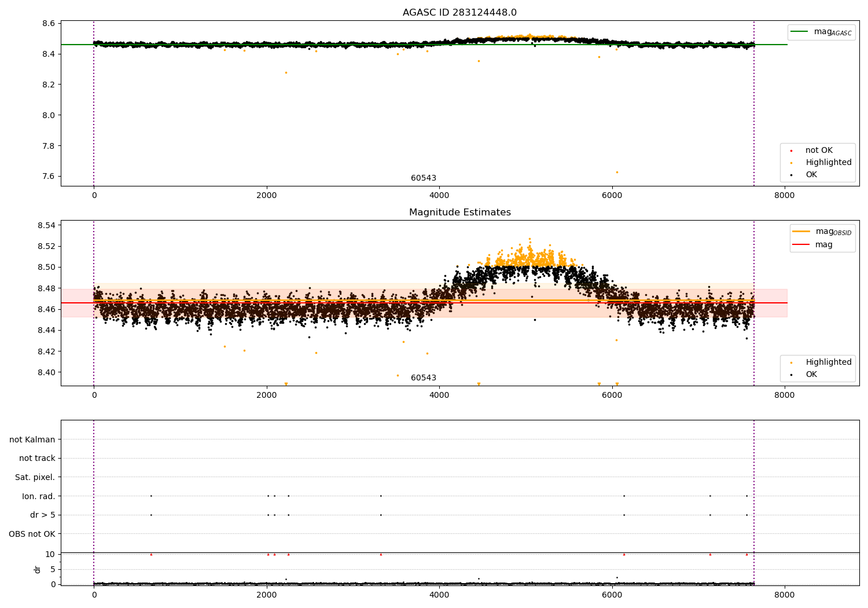868x608 pixels.
Task: Click '4000' x-tick under Magnitude Estimates plot
Action: pos(439,395)
